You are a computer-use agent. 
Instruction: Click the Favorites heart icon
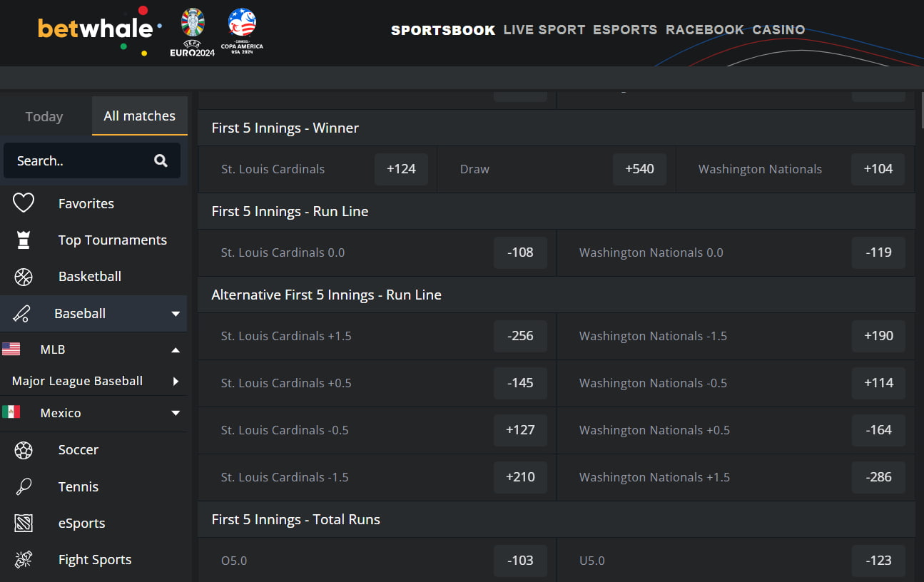24,203
